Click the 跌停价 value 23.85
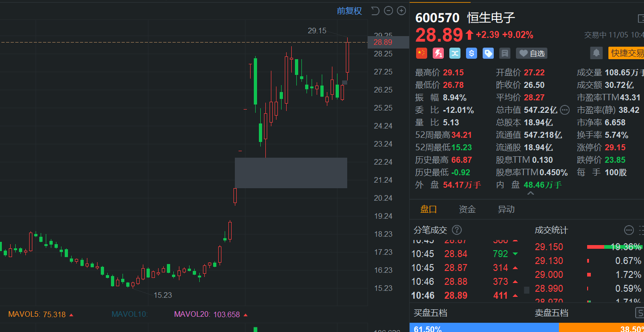644x332 pixels. (x=615, y=160)
